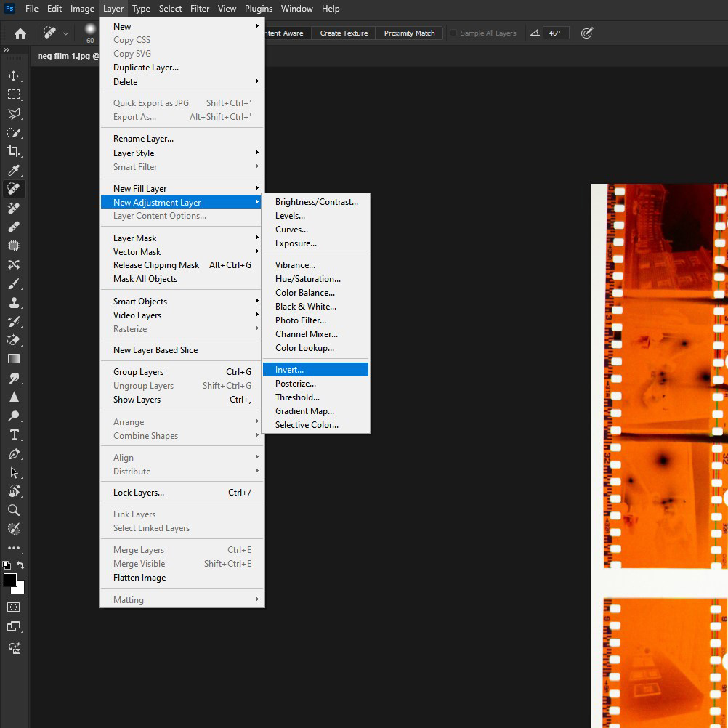Select the Eyedropper tool
Screen dimensions: 728x728
14,171
